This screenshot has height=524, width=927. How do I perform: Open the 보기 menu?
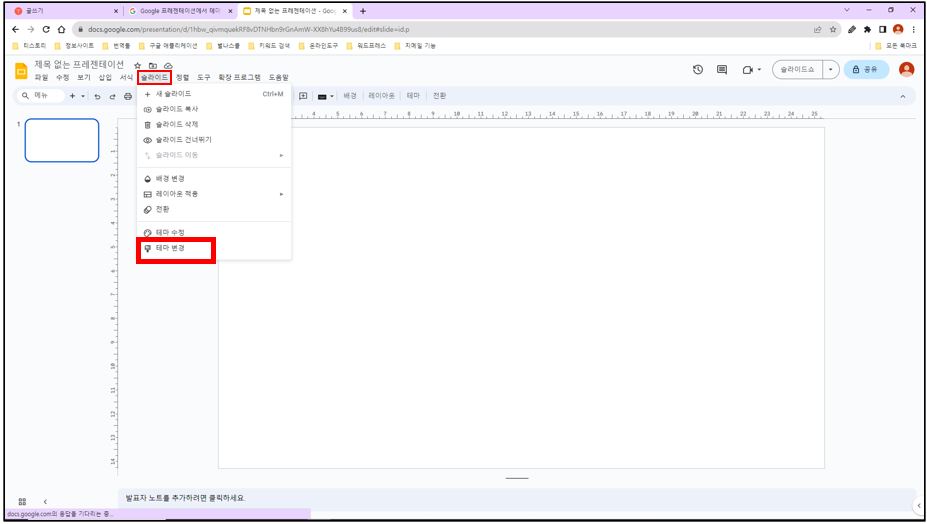(84, 77)
